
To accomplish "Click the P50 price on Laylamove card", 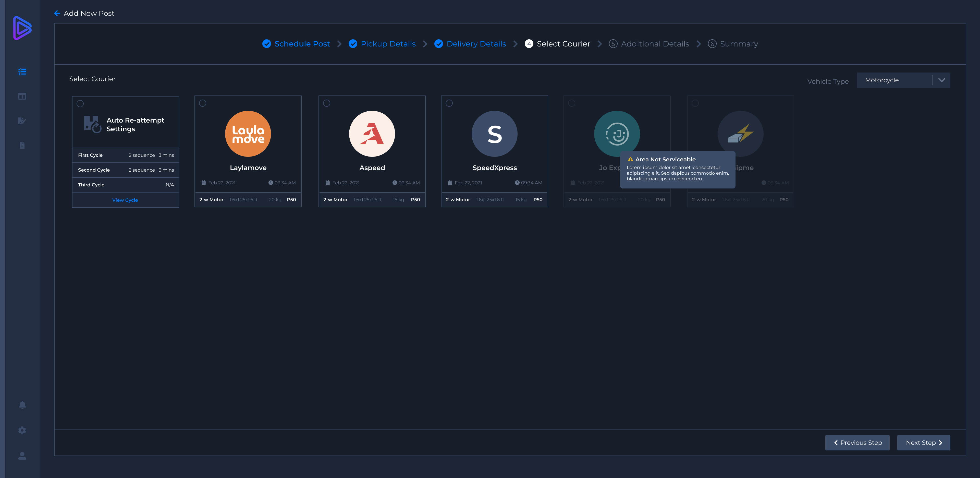I will pos(291,199).
